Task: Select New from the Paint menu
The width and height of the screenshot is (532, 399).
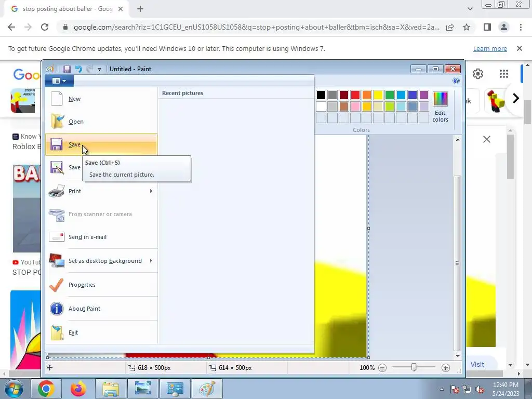Action: tap(101, 99)
